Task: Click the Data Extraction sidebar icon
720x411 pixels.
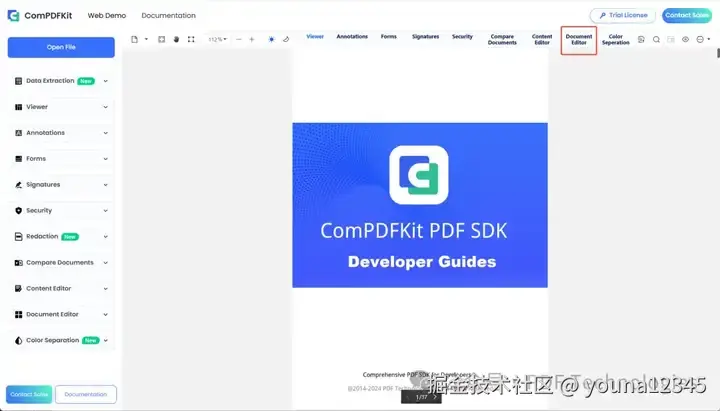Action: (x=18, y=81)
